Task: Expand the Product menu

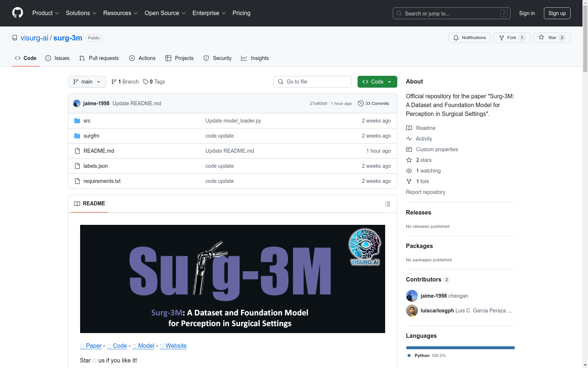Action: point(46,13)
